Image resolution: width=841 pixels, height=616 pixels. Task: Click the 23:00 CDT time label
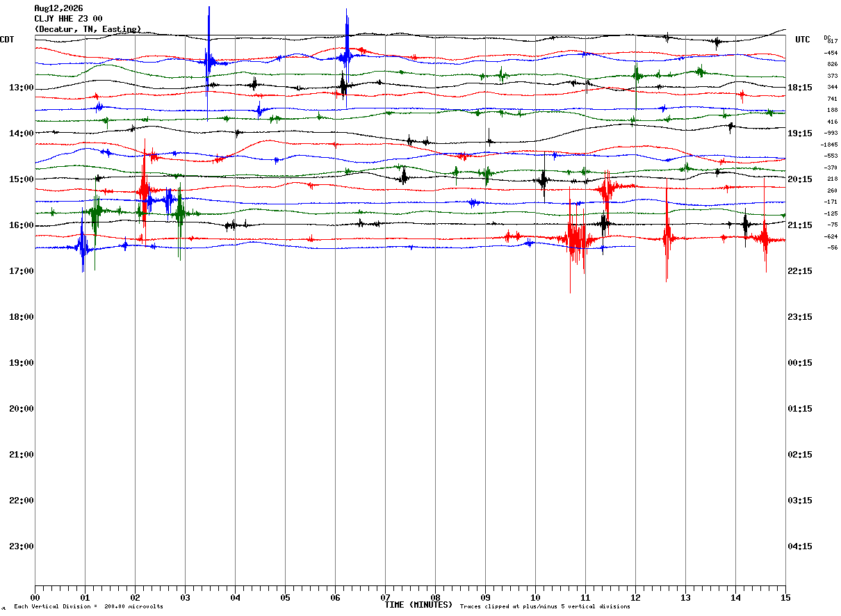coord(22,546)
